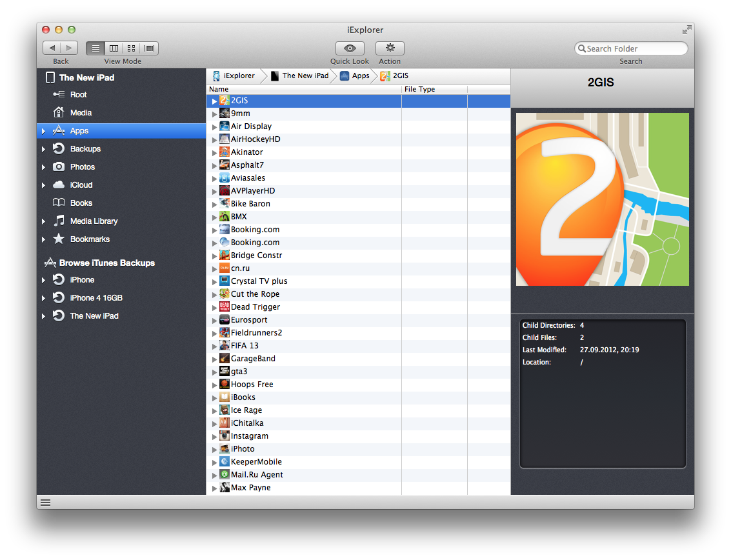731x560 pixels.
Task: Click the GarageBand app icon in list
Action: [224, 359]
